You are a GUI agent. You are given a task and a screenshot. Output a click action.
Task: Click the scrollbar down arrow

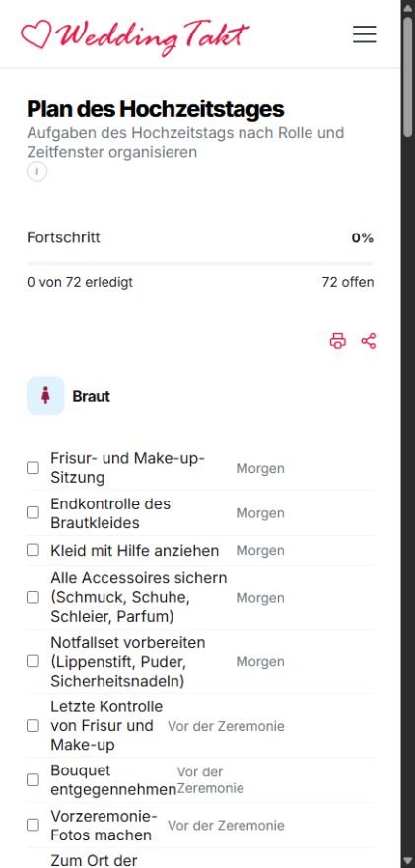(x=408, y=861)
